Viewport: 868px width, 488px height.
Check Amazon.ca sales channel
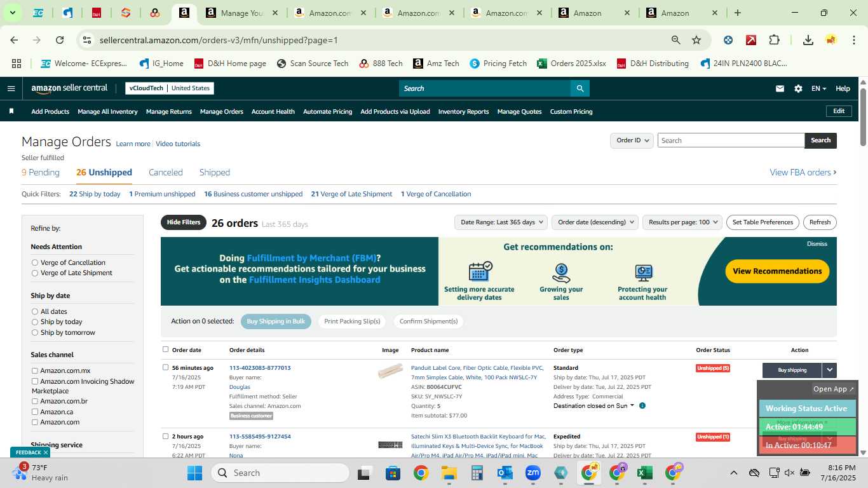pos(35,412)
